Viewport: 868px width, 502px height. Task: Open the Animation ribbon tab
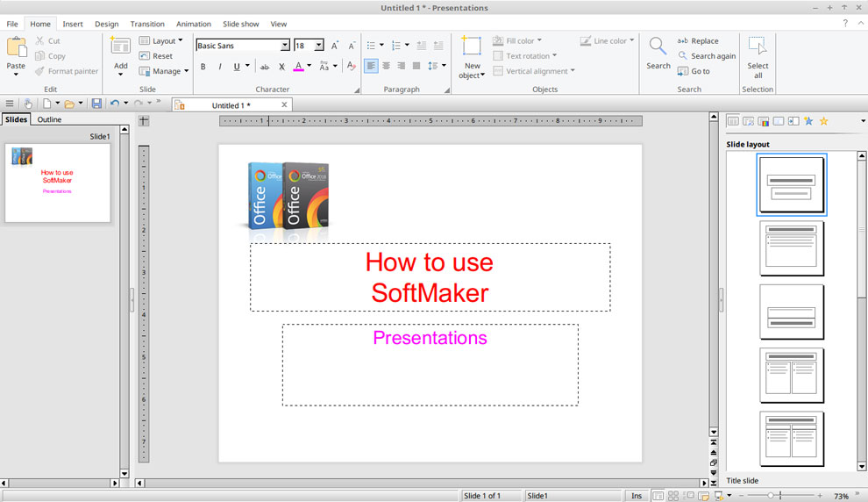[x=193, y=24]
